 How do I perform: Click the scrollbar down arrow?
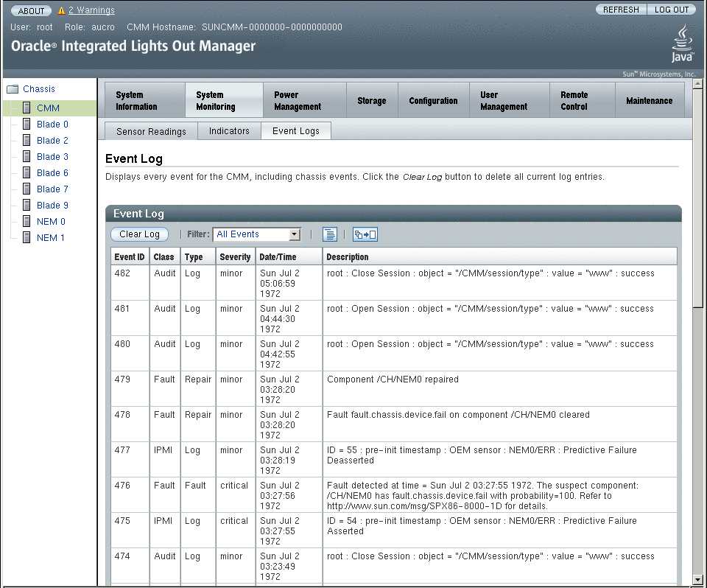coord(698,580)
